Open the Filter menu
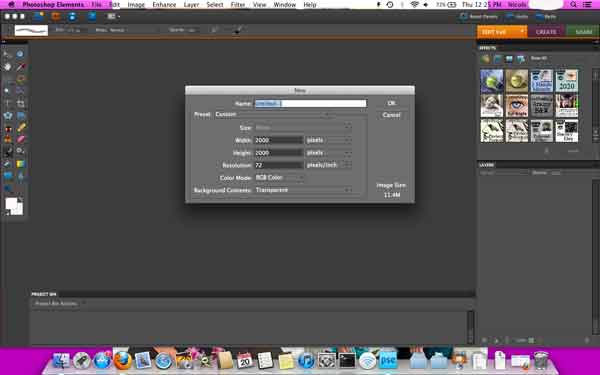 (x=238, y=5)
